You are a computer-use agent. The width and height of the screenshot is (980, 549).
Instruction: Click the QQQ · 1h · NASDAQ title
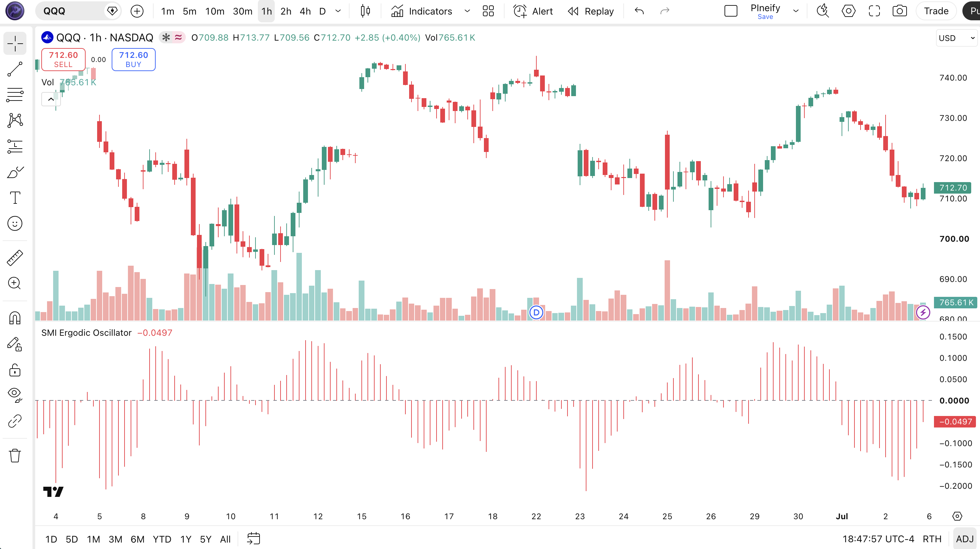click(x=105, y=38)
